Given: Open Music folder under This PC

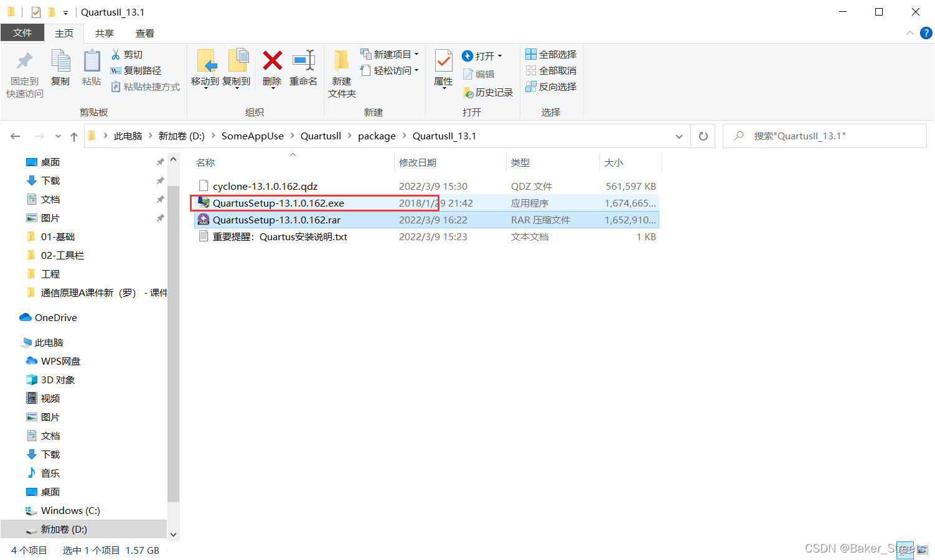Looking at the screenshot, I should (x=50, y=473).
